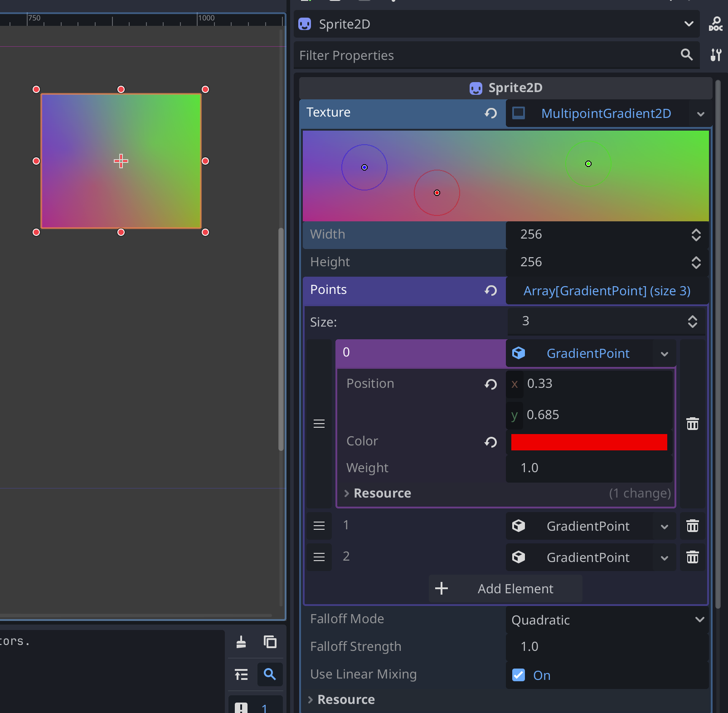Toggle the Use Linear Mixing checkbox

(x=519, y=675)
